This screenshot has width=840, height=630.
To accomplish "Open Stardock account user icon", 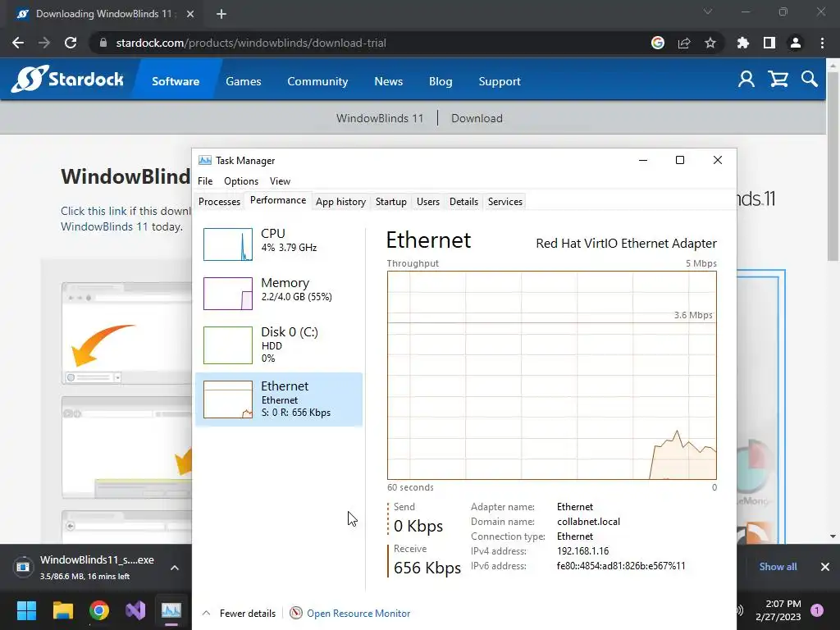I will pos(746,80).
